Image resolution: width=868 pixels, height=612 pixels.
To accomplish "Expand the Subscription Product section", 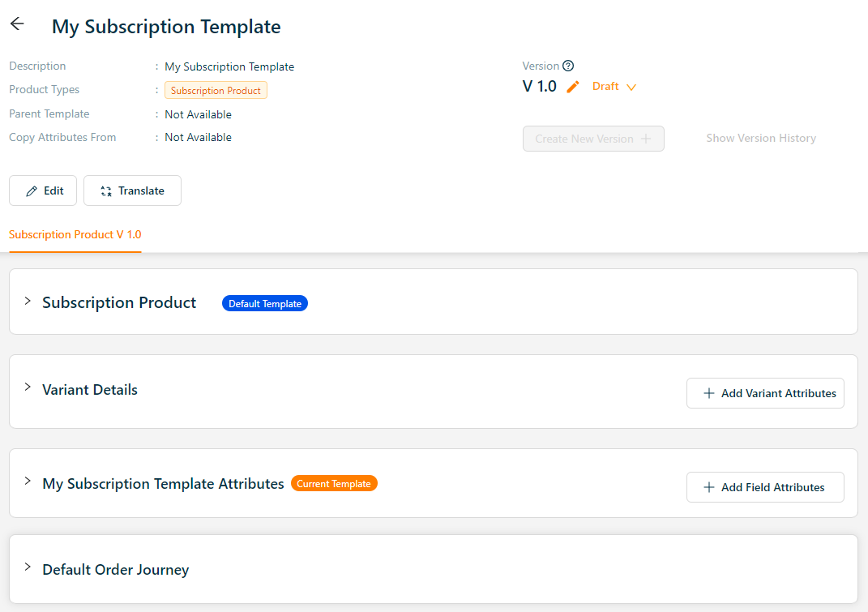I will [x=28, y=302].
